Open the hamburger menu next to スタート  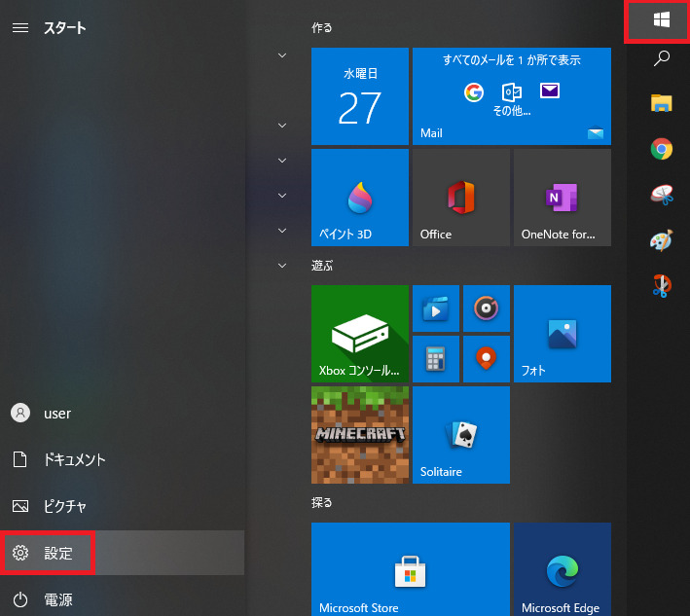tap(20, 27)
